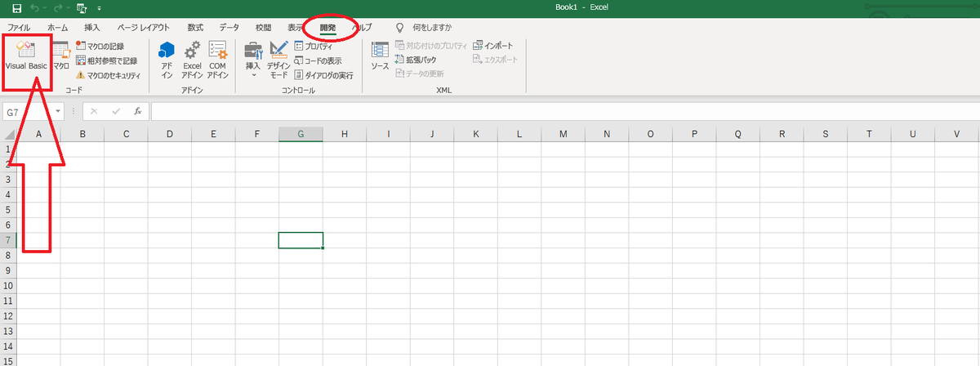Screen dimensions: 980x366
Task: Open プロパティ for controls
Action: pyautogui.click(x=314, y=47)
